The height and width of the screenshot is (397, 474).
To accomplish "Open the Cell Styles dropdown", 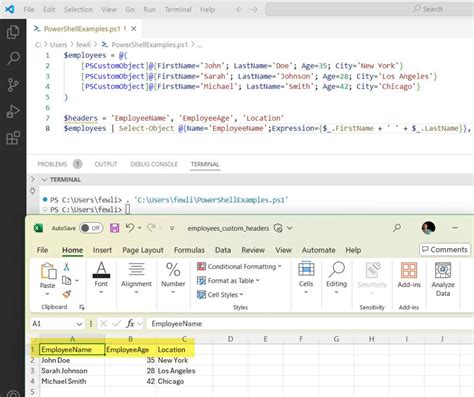I will (220, 295).
